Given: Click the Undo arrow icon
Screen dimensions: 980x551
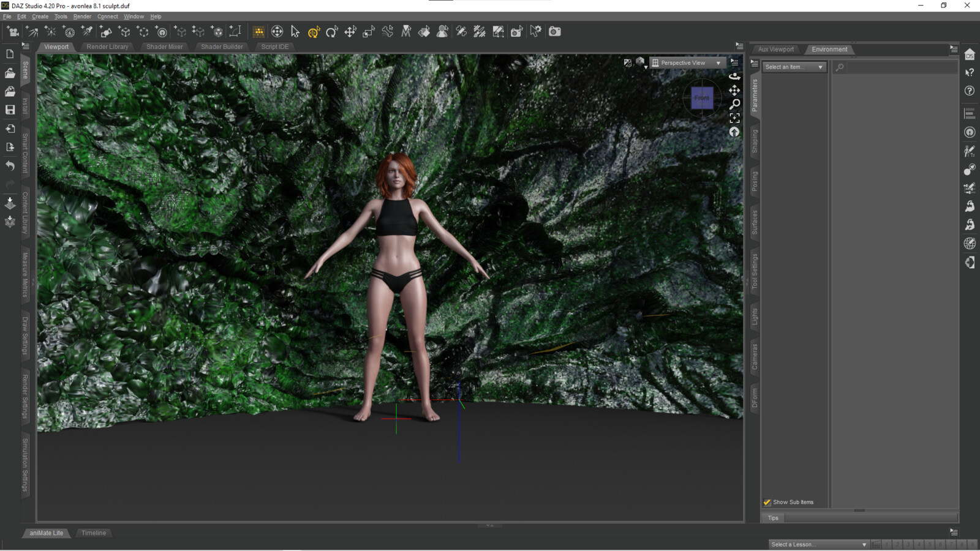Looking at the screenshot, I should coord(10,165).
